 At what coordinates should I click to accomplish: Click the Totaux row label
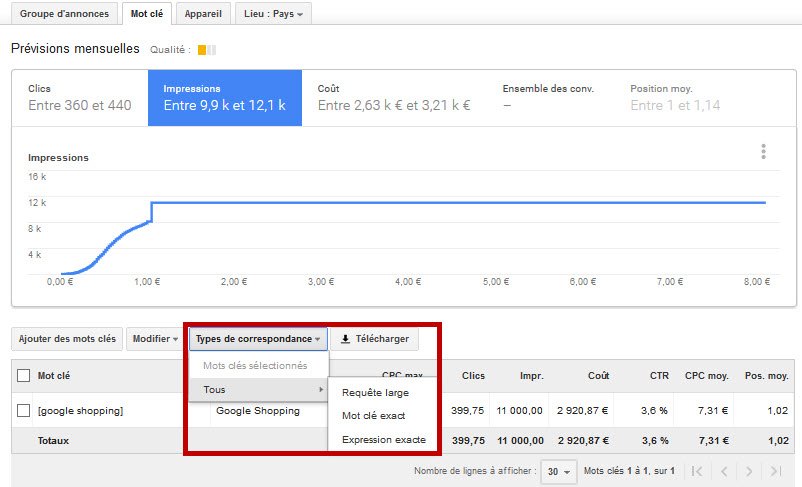coord(53,440)
